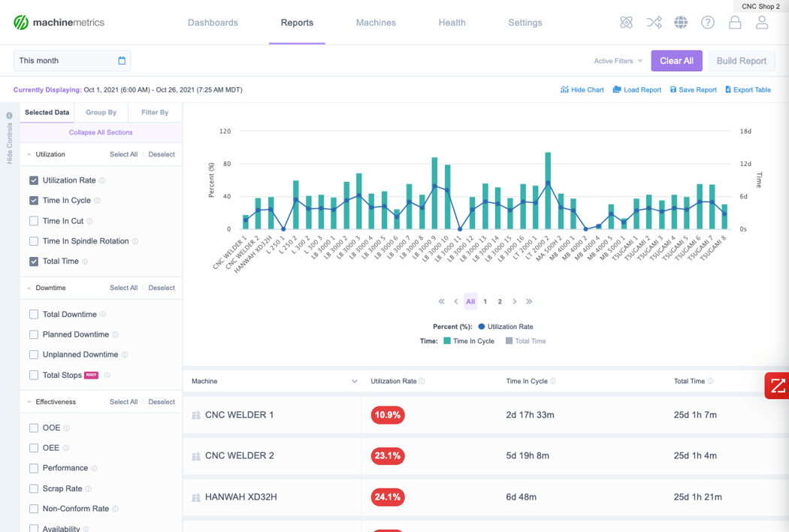Screen dimensions: 789x532
Task: Open the Active Filters dropdown
Action: (x=618, y=61)
